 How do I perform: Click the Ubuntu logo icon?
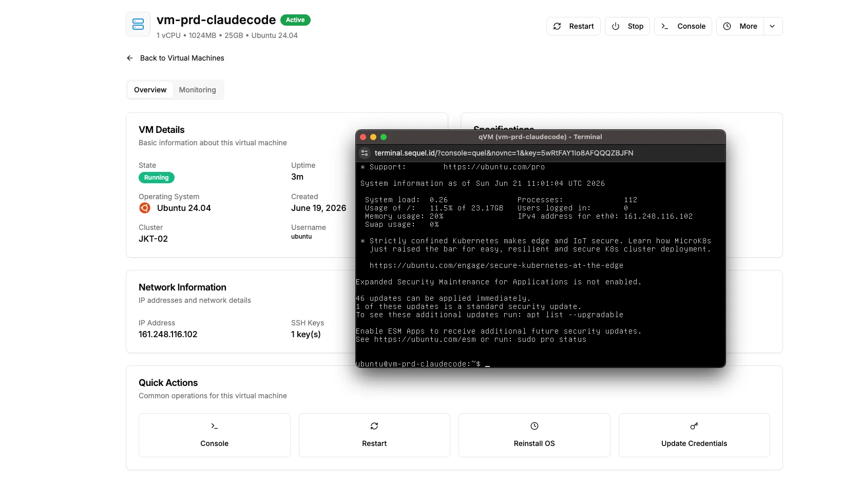click(x=145, y=208)
